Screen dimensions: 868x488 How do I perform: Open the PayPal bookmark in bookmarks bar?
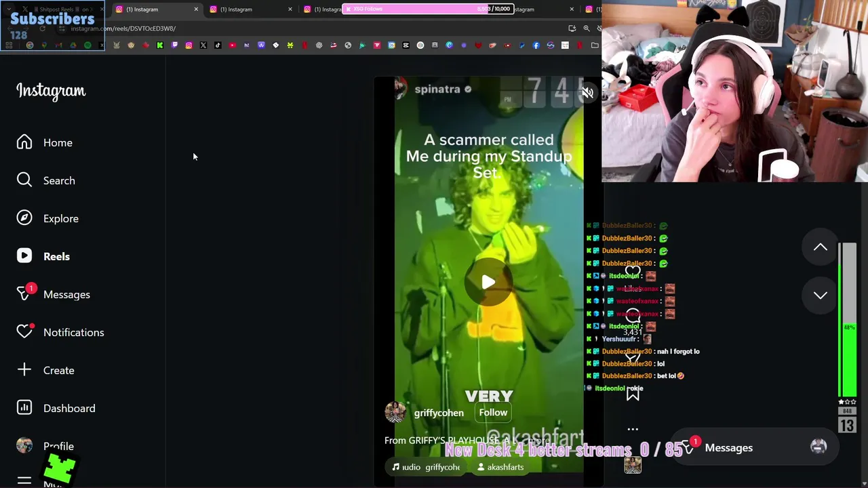click(521, 45)
